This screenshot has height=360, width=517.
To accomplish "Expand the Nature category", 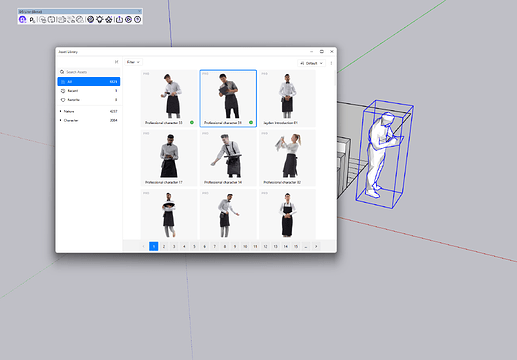I will click(x=89, y=111).
